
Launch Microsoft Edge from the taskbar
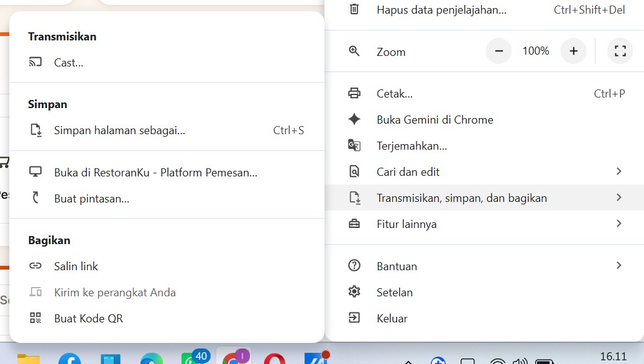(152, 359)
